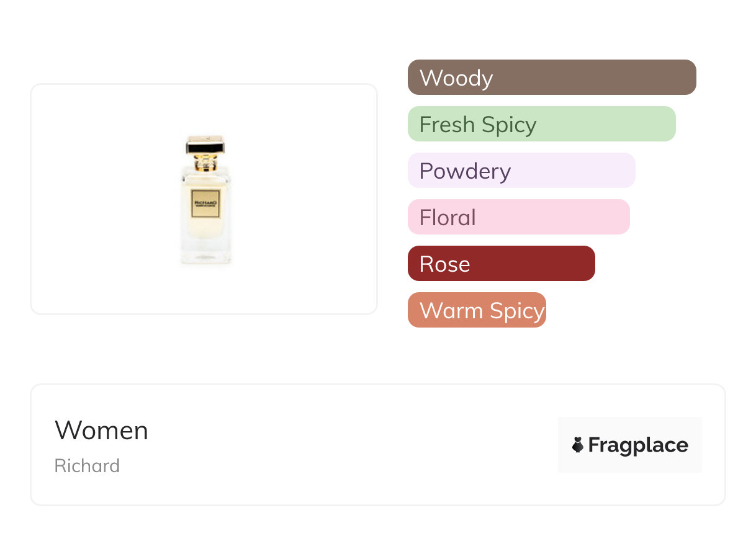Click the square gold label on the bottle
The height and width of the screenshot is (536, 756).
(x=205, y=203)
